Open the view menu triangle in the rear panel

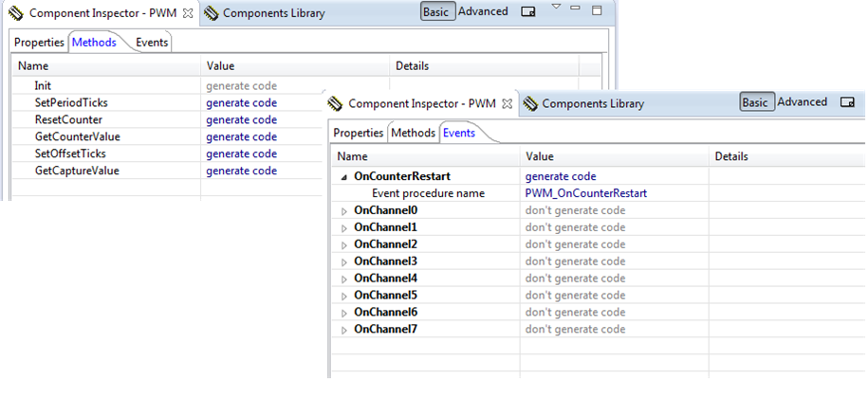point(557,8)
